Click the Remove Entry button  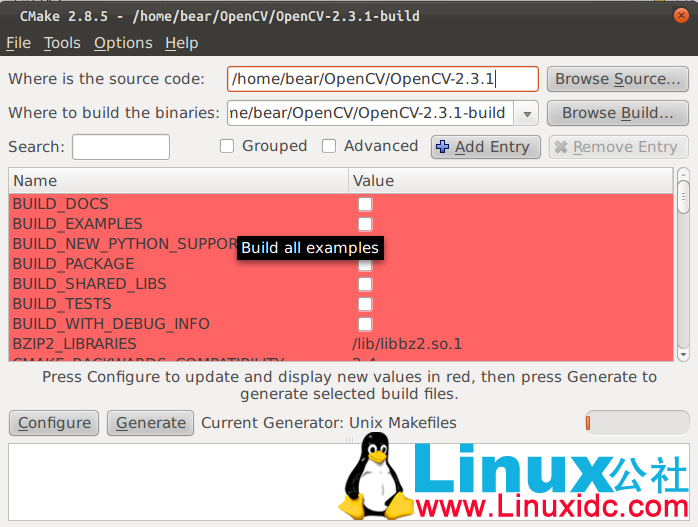619,147
